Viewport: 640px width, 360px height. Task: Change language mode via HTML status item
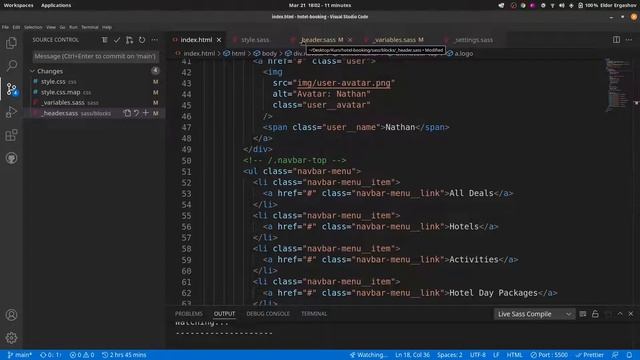[514, 355]
